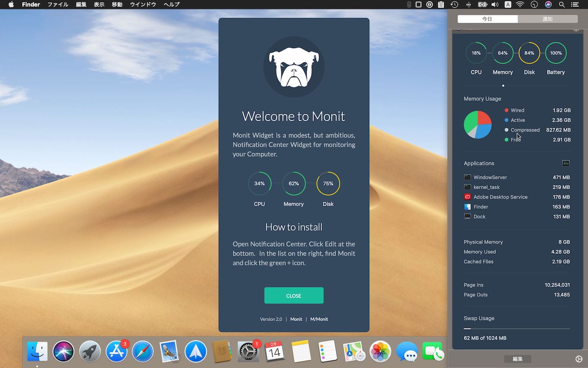The width and height of the screenshot is (588, 368).
Task: Click Spotlight search icon in menu bar
Action: coord(562,4)
